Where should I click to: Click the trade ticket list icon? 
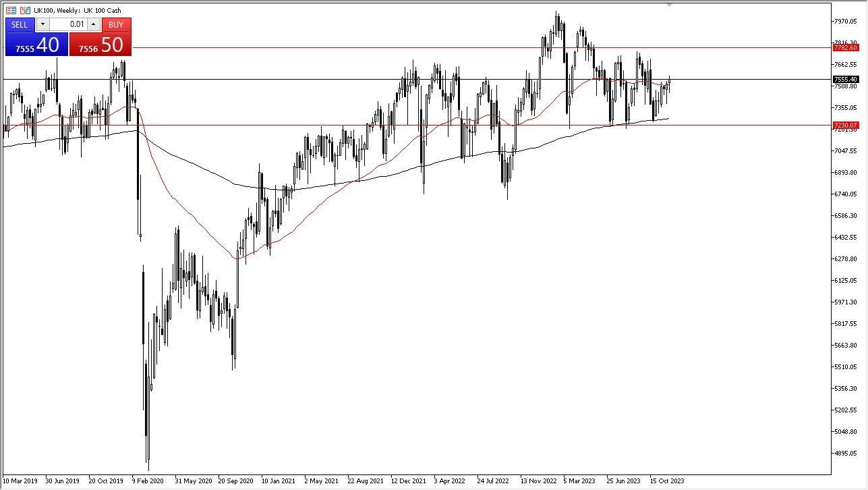[11, 10]
